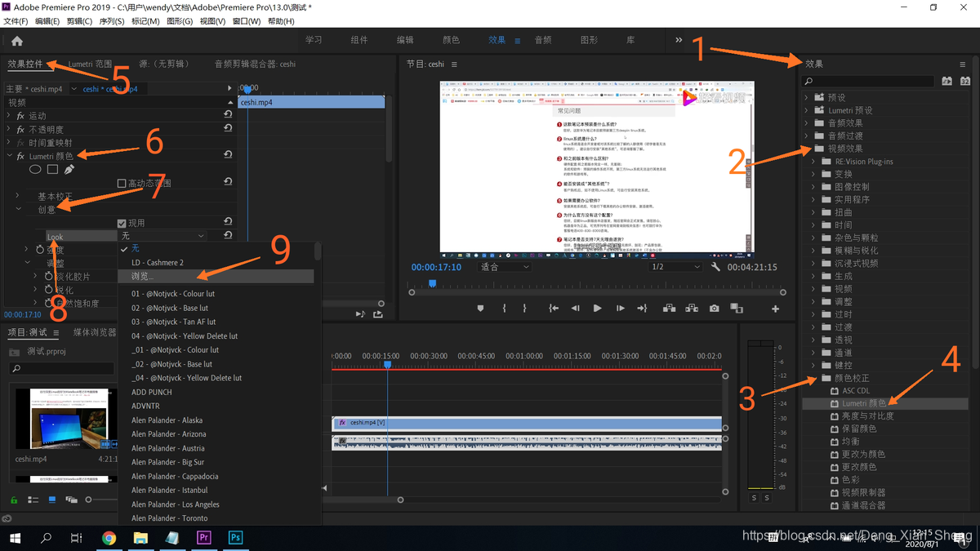Select the 亮度与对比度 effect

pyautogui.click(x=867, y=416)
